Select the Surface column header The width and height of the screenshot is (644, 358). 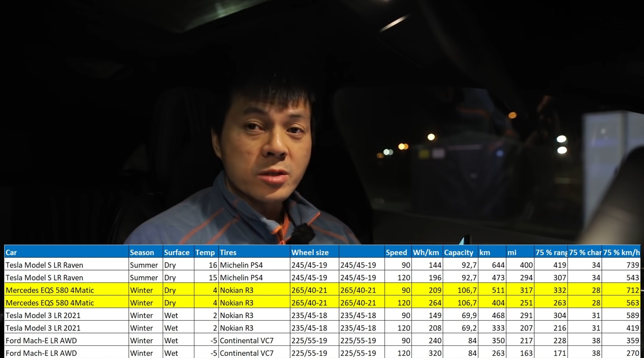pos(178,252)
